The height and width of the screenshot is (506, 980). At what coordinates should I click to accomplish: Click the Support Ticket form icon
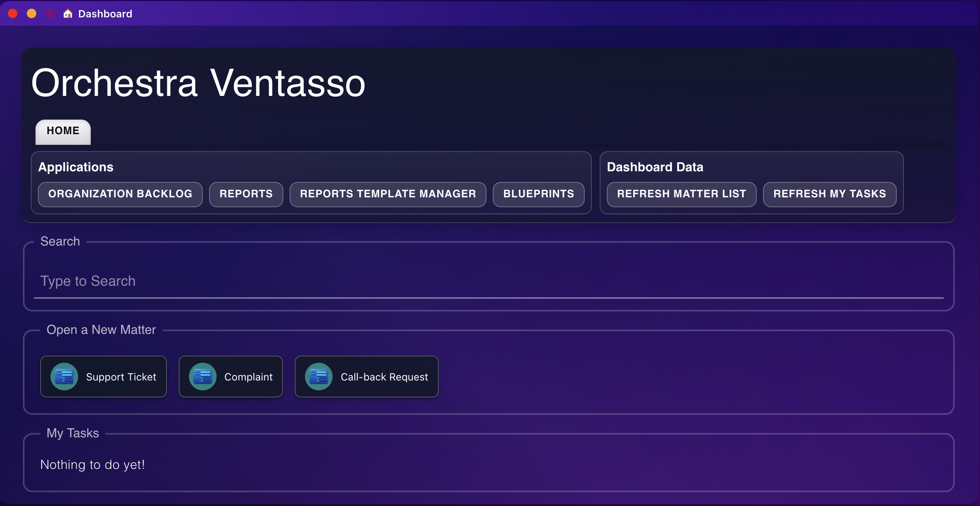click(x=64, y=377)
